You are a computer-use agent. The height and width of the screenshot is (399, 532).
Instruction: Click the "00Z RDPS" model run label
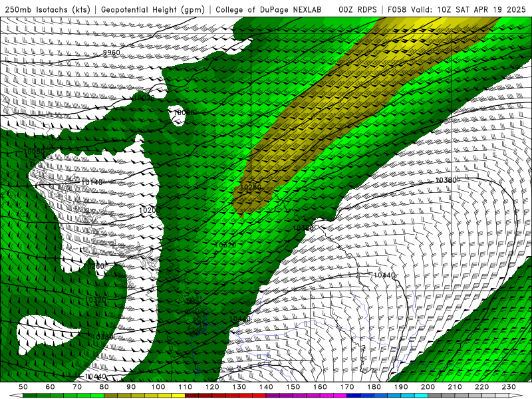pos(358,9)
